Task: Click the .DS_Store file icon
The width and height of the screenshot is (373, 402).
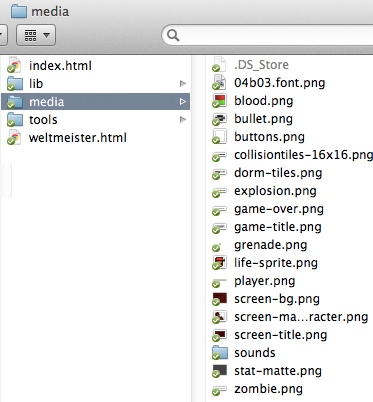Action: point(219,64)
